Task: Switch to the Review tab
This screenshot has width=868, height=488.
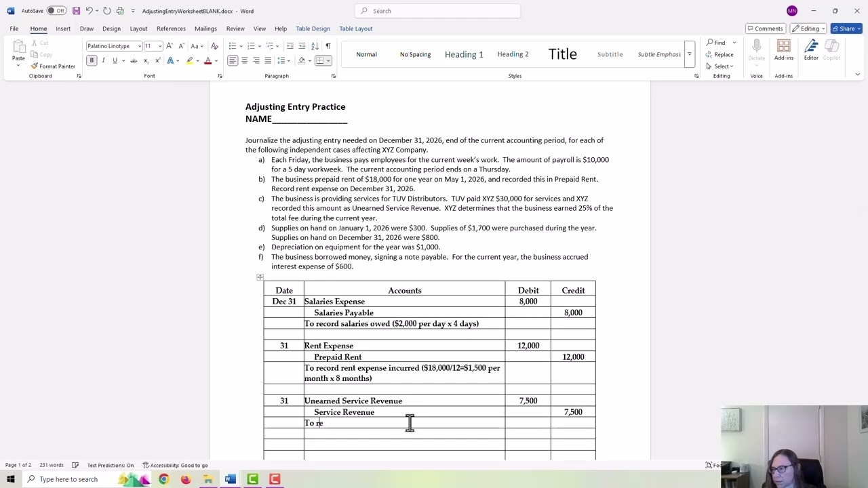Action: coord(235,28)
